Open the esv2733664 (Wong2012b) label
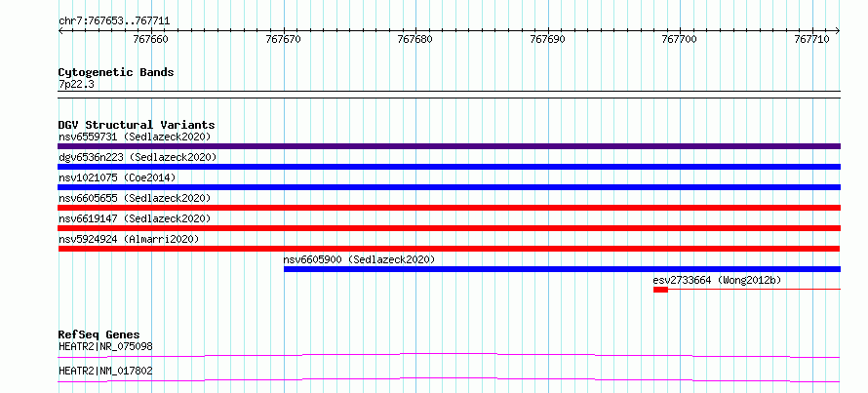Viewport: 868px width, 393px height. 718,280
